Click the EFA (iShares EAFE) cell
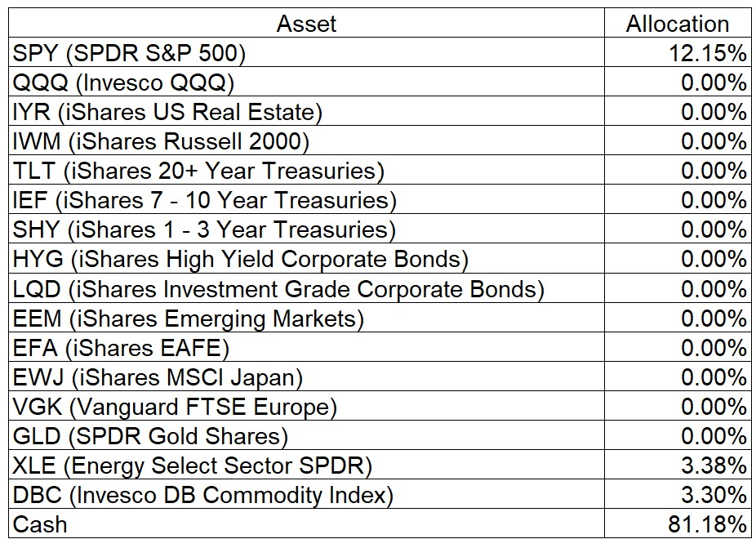This screenshot has height=539, width=756. coord(121,348)
